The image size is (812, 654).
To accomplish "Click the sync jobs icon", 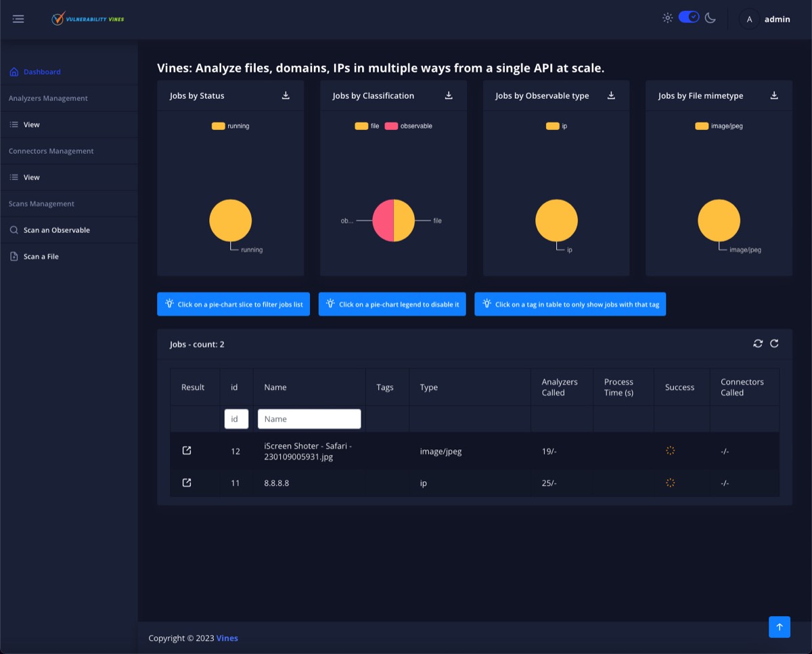I will click(758, 343).
